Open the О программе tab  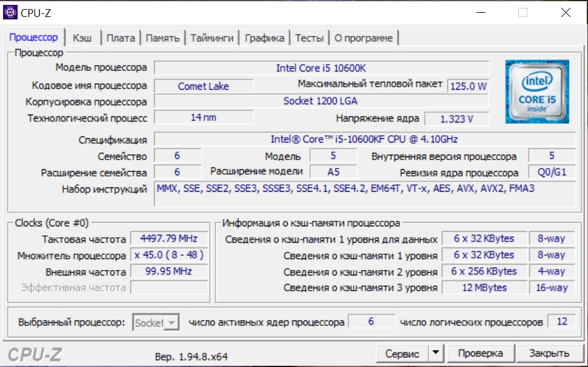[363, 38]
